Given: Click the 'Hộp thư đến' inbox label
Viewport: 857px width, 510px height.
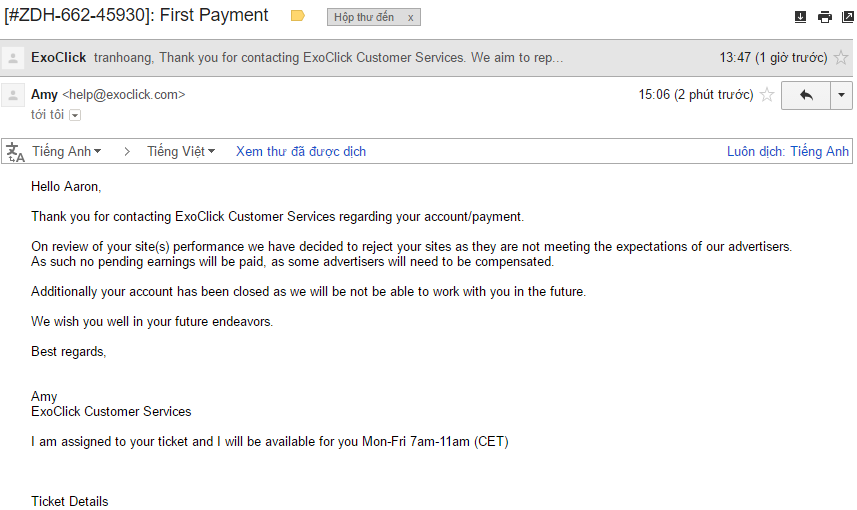Looking at the screenshot, I should click(x=364, y=18).
